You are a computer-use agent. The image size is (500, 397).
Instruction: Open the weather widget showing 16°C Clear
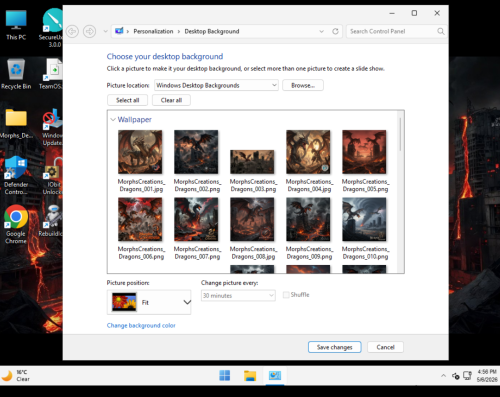(x=16, y=376)
